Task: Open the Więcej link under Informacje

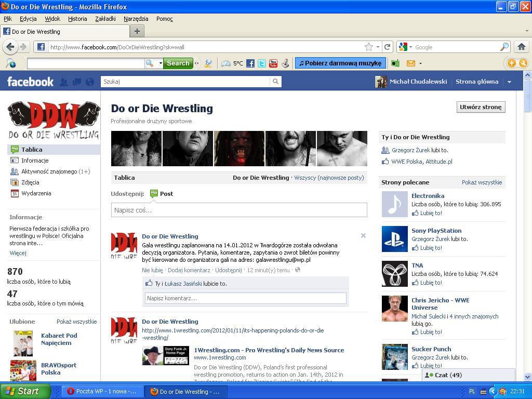Action: [18, 253]
